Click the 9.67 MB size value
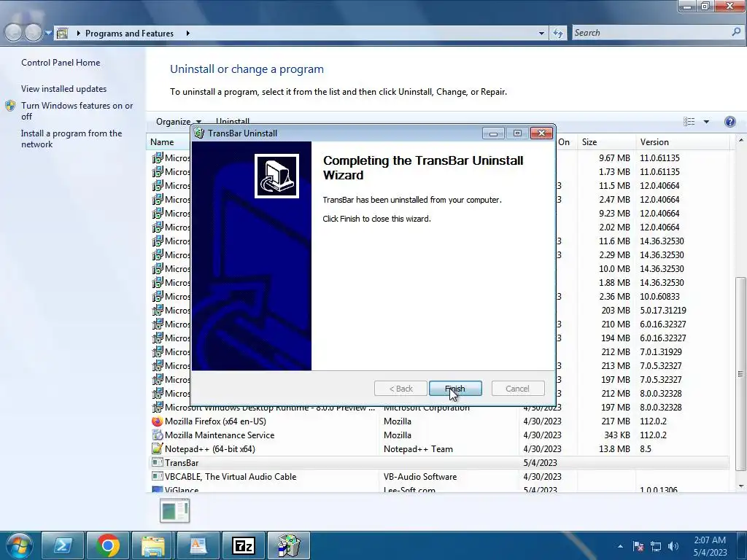The height and width of the screenshot is (560, 747). tap(614, 157)
